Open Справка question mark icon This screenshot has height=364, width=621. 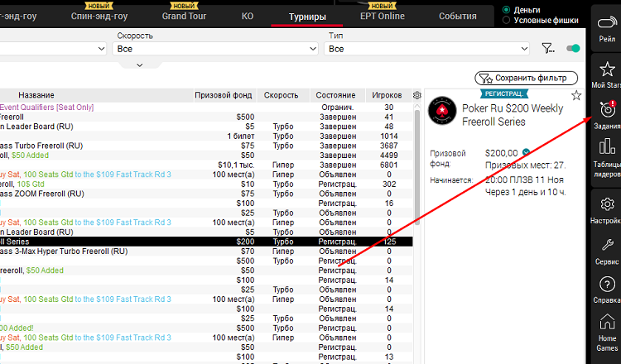pyautogui.click(x=606, y=290)
